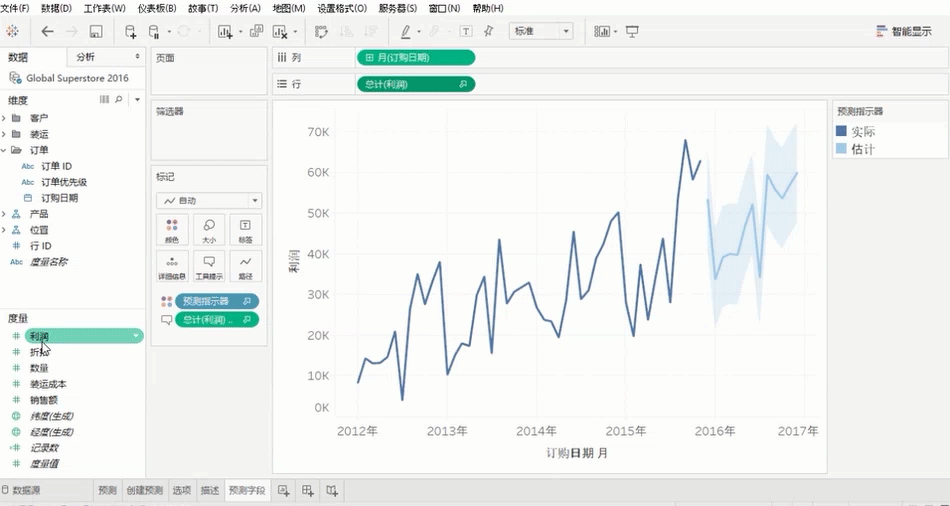Open the mark type dropdown showing 自动
950x506 pixels.
click(x=207, y=200)
